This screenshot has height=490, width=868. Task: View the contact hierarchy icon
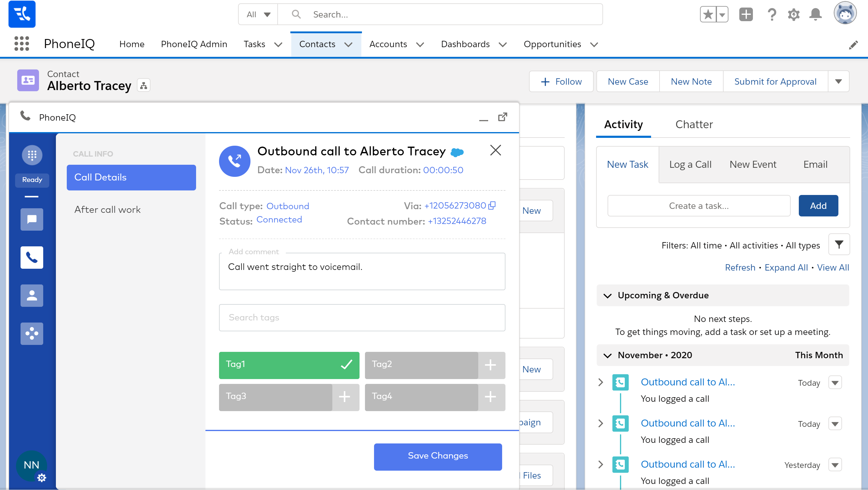tap(144, 86)
